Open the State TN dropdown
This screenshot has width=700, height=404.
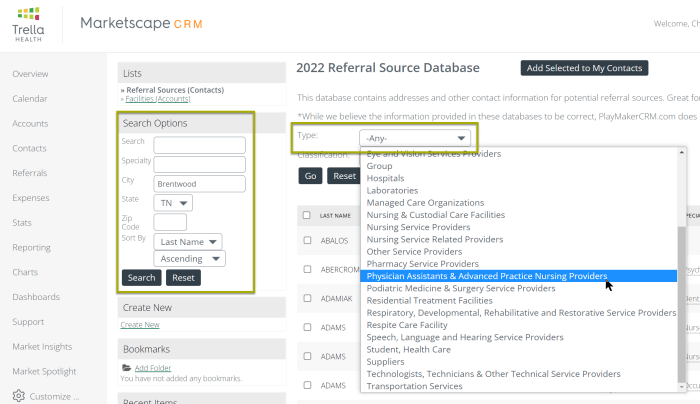[173, 203]
